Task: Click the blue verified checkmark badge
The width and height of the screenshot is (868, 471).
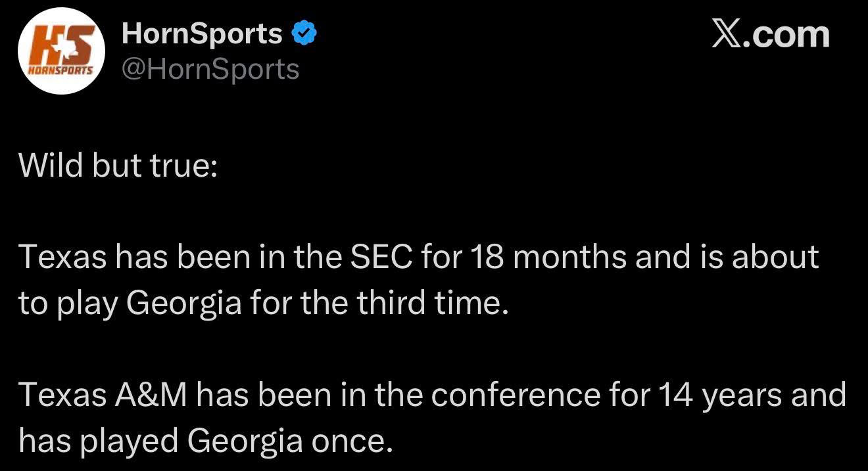Action: (304, 33)
